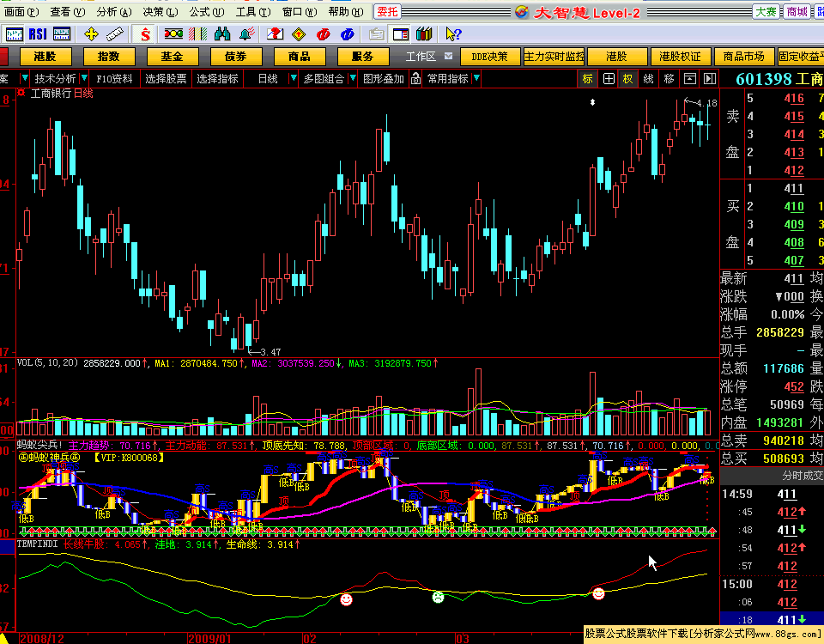This screenshot has height=644, width=824.
Task: Click the 服务 yellow button
Action: click(363, 57)
